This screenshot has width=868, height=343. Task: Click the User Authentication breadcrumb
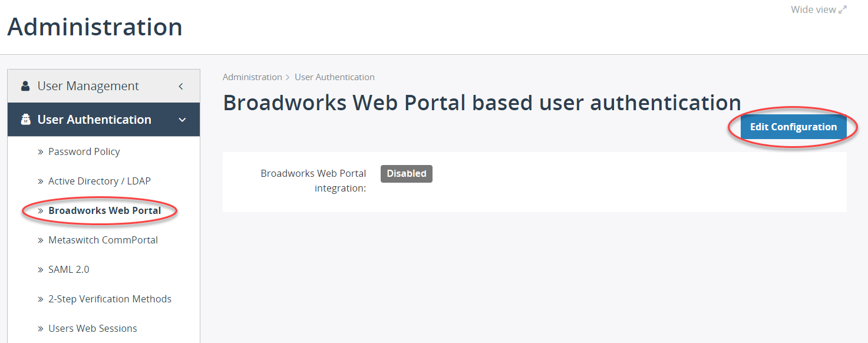[x=334, y=77]
